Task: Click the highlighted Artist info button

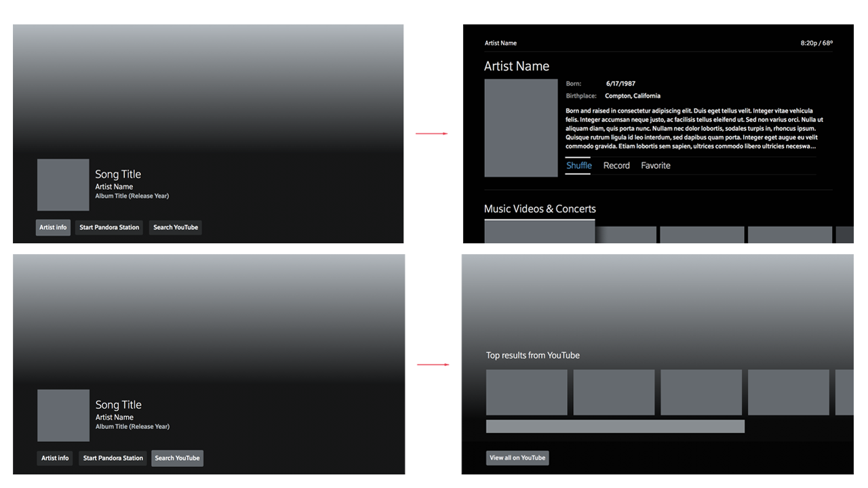Action: coord(53,228)
